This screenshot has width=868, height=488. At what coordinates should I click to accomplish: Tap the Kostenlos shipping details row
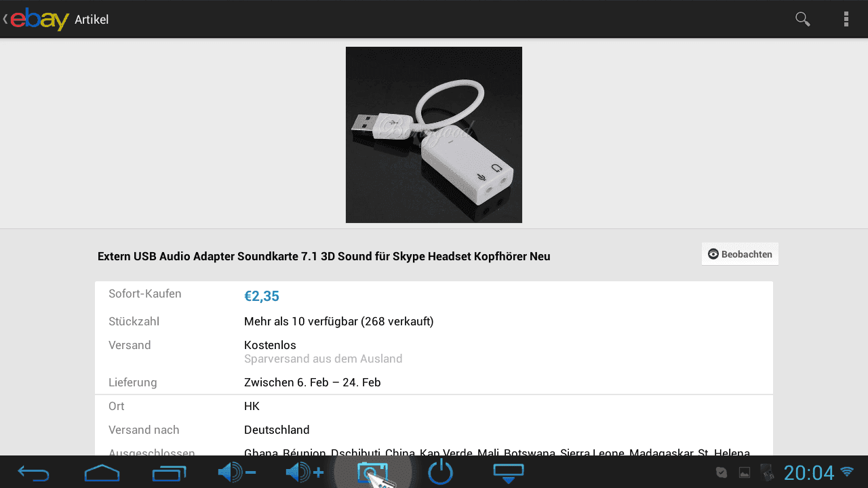click(x=434, y=352)
